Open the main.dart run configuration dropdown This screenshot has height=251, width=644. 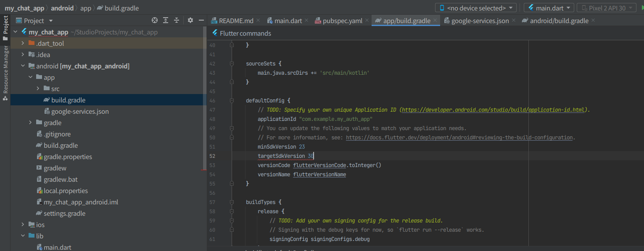pyautogui.click(x=549, y=8)
